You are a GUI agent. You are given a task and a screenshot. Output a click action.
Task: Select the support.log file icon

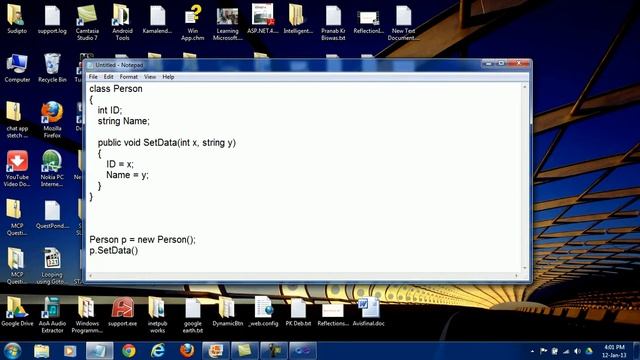point(52,19)
